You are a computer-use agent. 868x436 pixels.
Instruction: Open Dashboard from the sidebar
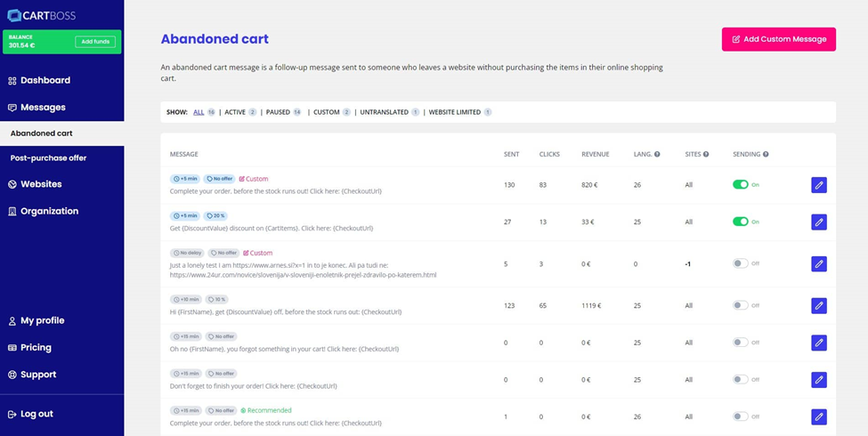(x=45, y=80)
